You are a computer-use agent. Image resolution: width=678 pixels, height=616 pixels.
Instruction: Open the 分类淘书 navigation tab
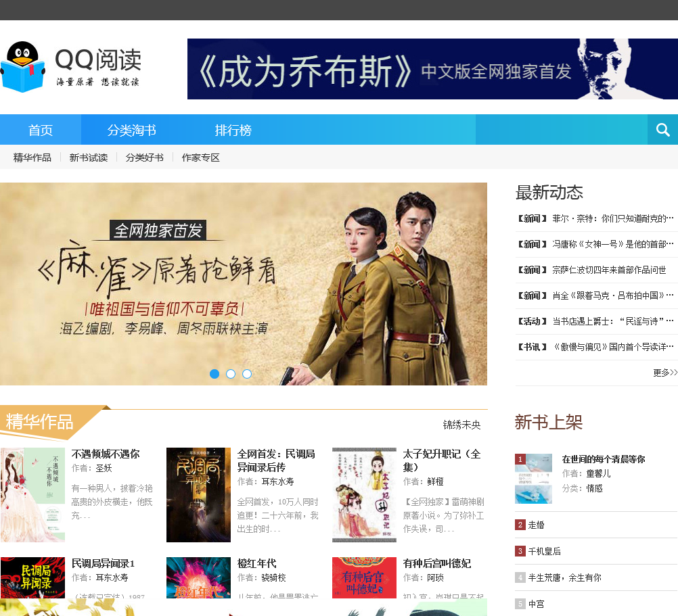point(131,130)
